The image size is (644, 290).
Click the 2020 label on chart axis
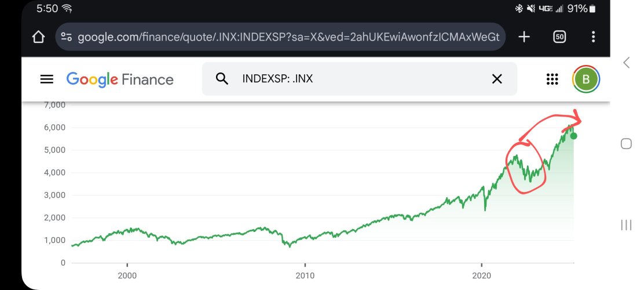pyautogui.click(x=481, y=275)
